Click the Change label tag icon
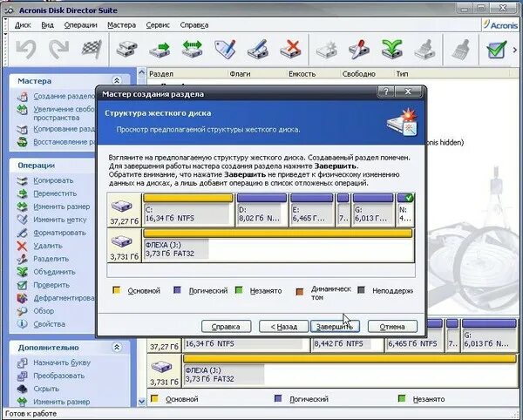 pos(225,50)
